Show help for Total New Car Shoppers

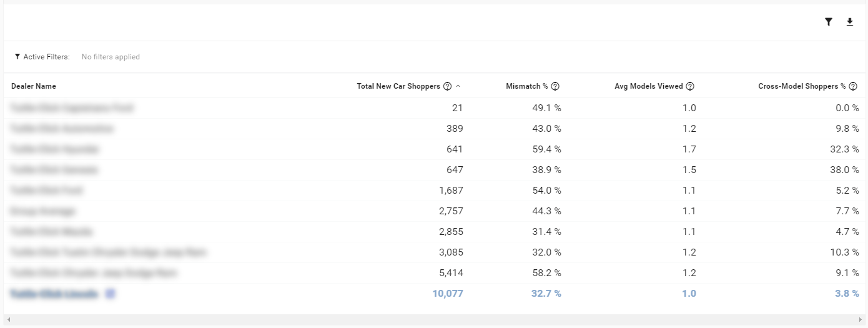pos(447,86)
